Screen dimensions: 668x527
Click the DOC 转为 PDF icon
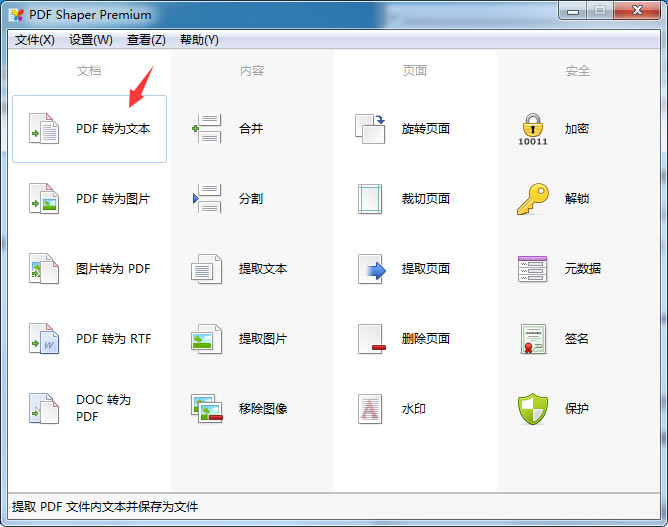tap(44, 409)
